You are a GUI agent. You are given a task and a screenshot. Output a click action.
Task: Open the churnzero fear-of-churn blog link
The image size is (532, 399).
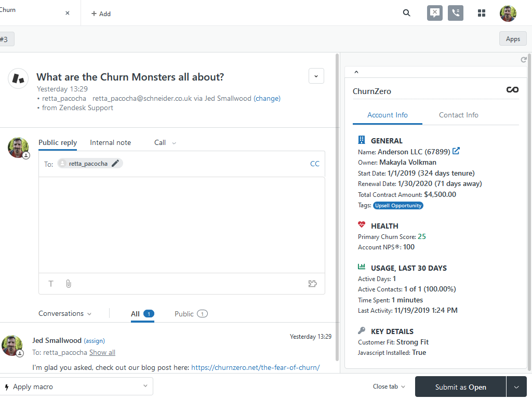[x=256, y=367]
